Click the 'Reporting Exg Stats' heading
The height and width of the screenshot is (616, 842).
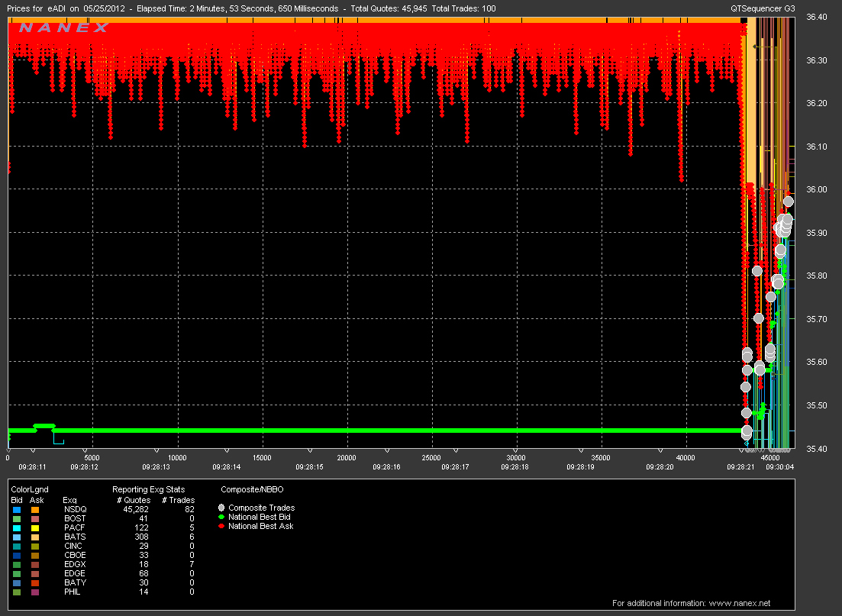tap(148, 489)
